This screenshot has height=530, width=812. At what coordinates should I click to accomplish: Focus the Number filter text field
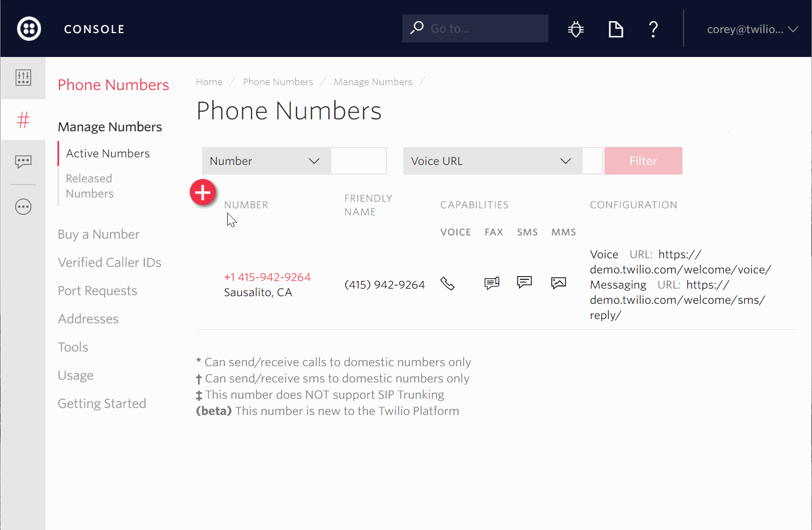[359, 161]
